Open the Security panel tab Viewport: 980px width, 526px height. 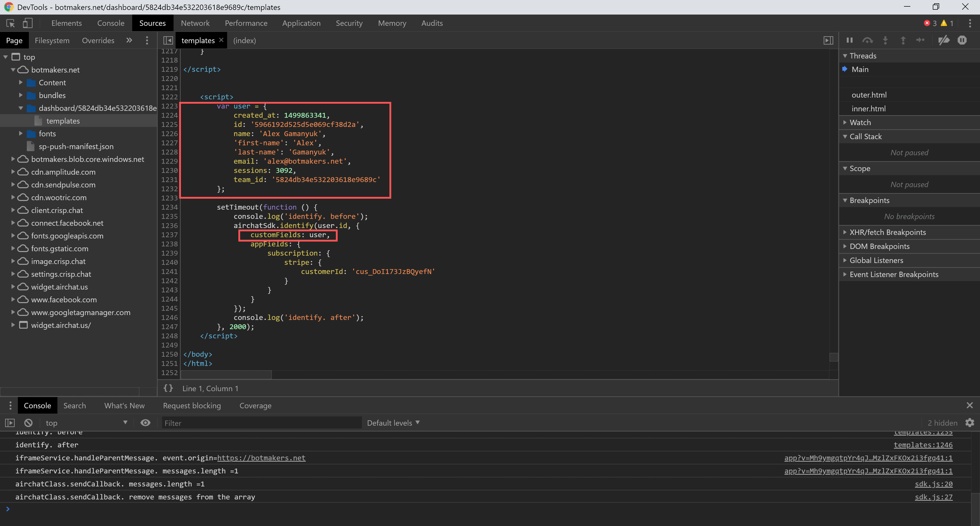coord(349,23)
